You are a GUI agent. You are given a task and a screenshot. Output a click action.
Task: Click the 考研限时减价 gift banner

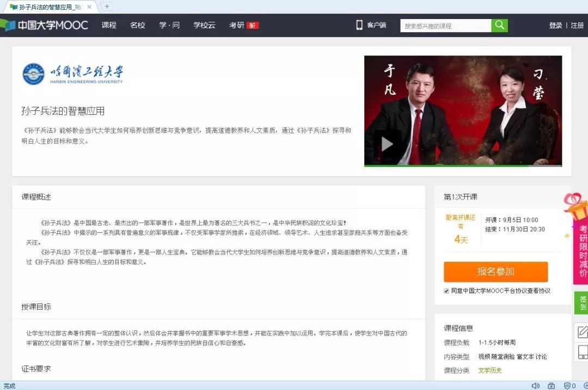578,238
